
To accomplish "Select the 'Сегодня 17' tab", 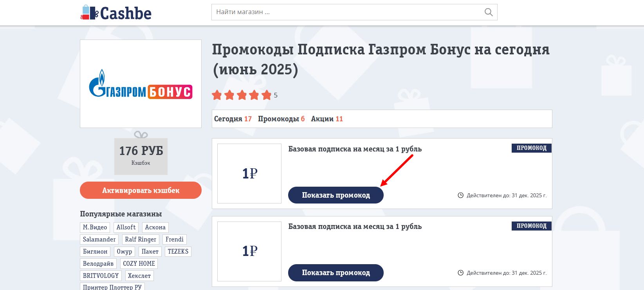I will coord(233,119).
